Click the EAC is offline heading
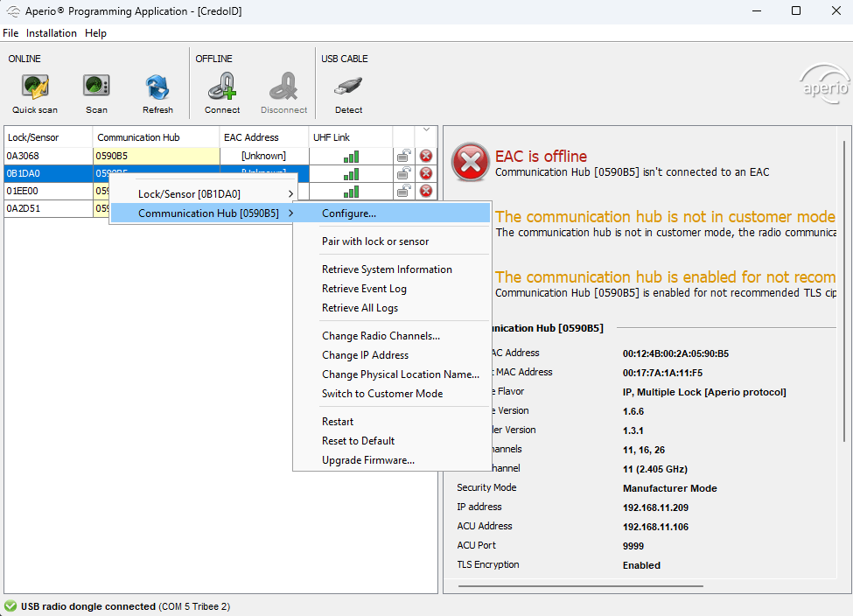 click(541, 157)
